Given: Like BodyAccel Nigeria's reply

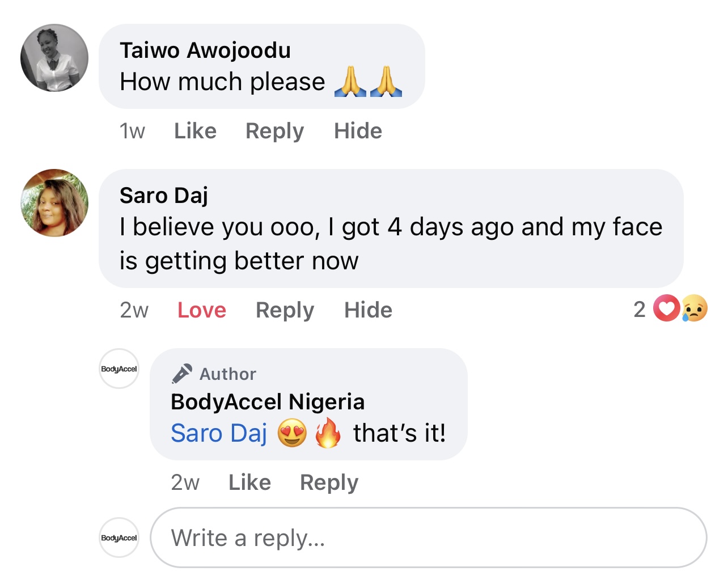Looking at the screenshot, I should (249, 483).
